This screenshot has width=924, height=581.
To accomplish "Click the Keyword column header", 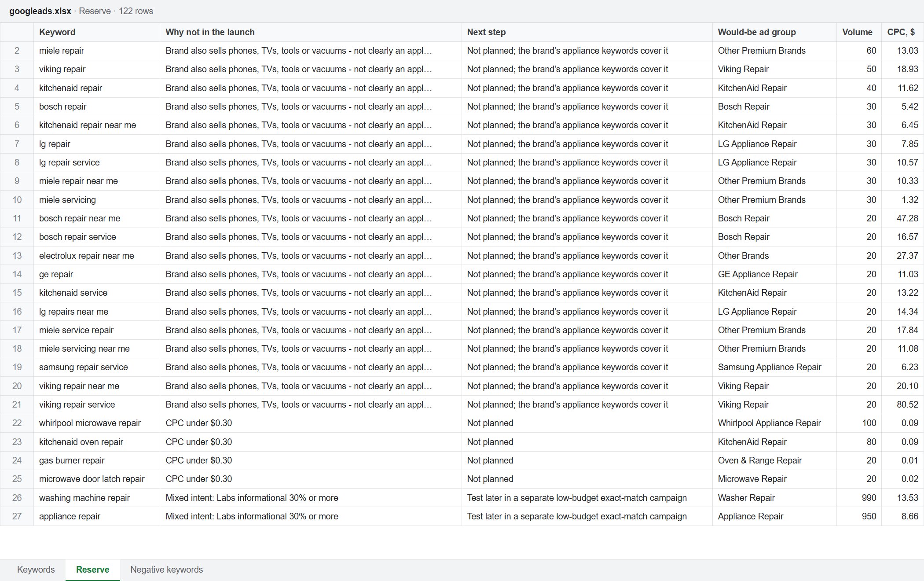I will 97,32.
